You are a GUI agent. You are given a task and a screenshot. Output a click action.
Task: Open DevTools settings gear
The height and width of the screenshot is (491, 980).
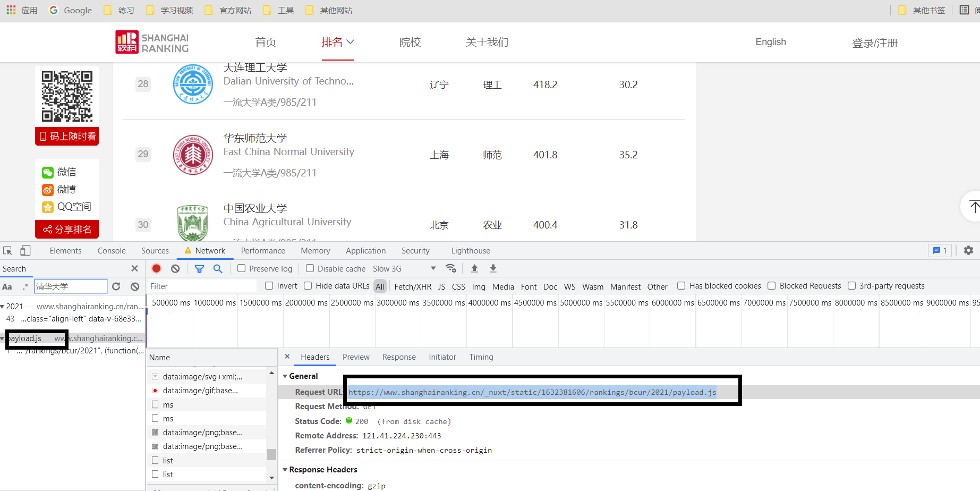coord(968,250)
